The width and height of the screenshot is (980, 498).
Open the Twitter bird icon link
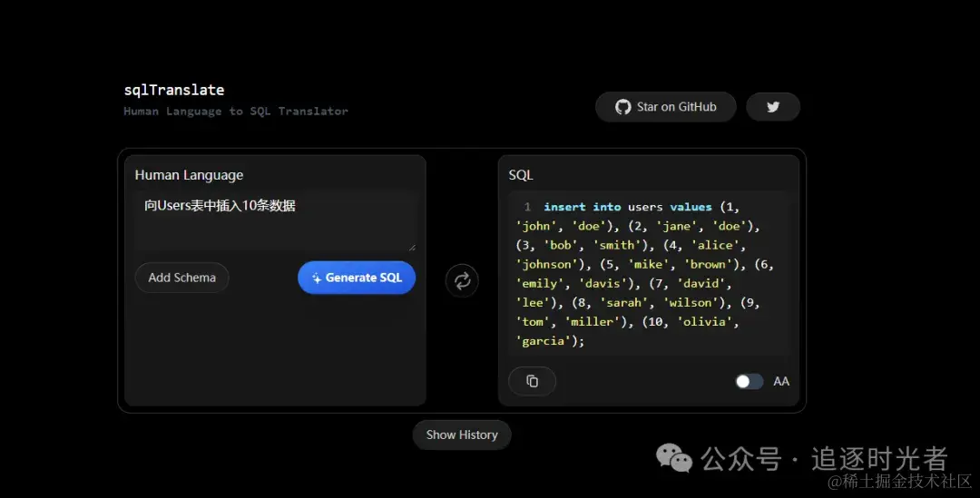click(773, 107)
